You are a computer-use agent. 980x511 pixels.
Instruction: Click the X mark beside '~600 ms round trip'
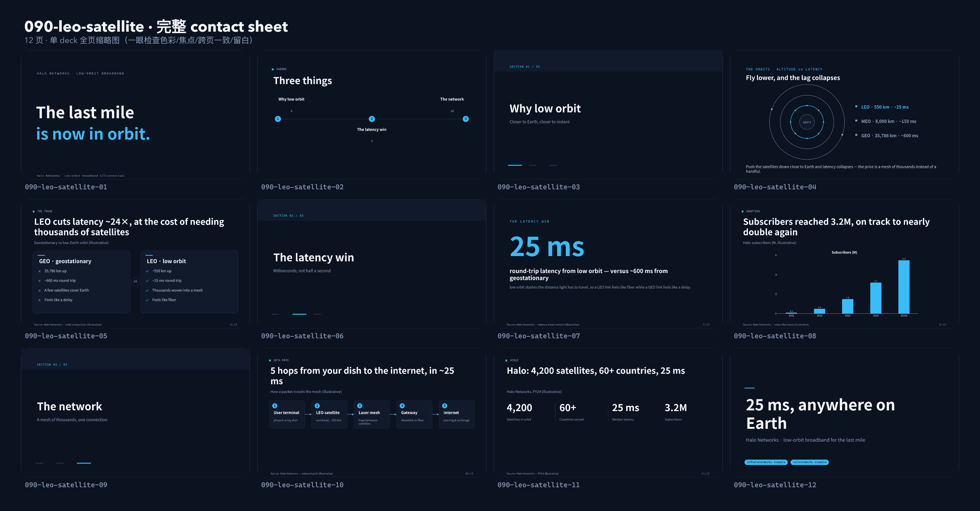point(40,281)
